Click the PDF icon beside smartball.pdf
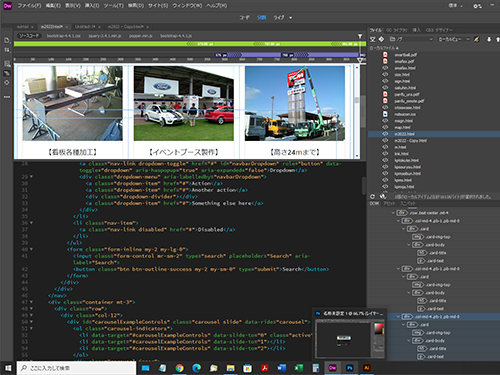 (x=385, y=55)
